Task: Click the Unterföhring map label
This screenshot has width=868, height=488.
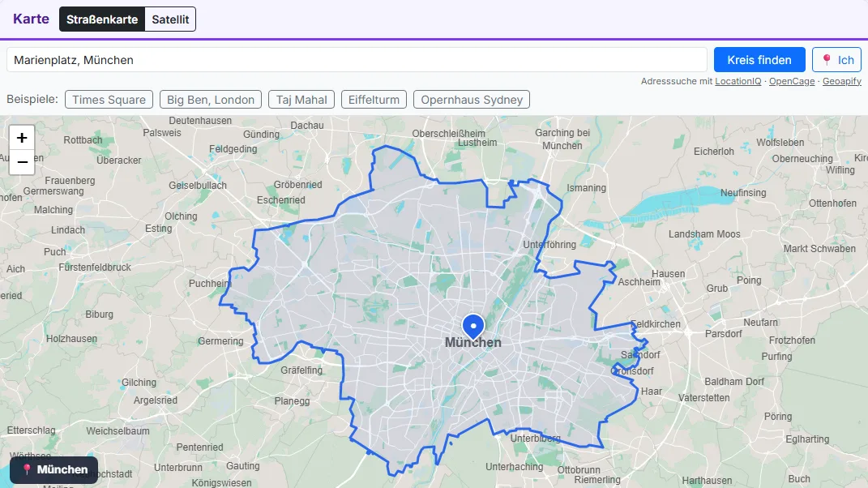Action: tap(549, 244)
